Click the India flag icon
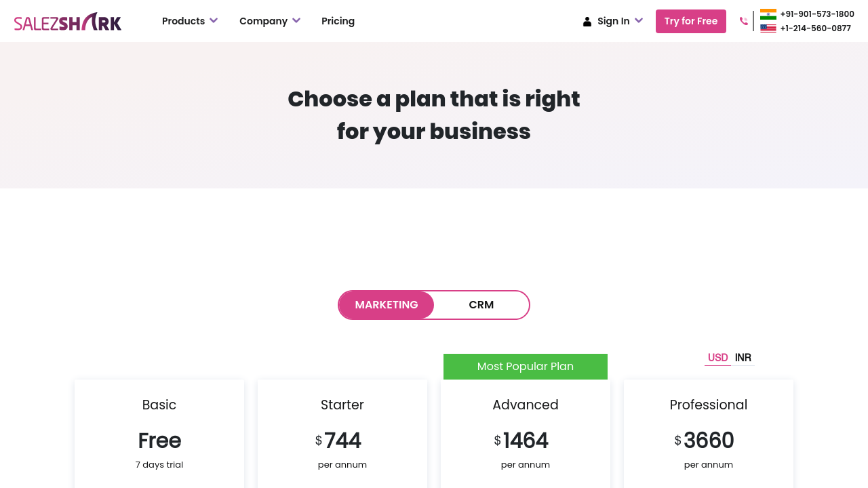Screen dimensions: 868x488 768,14
